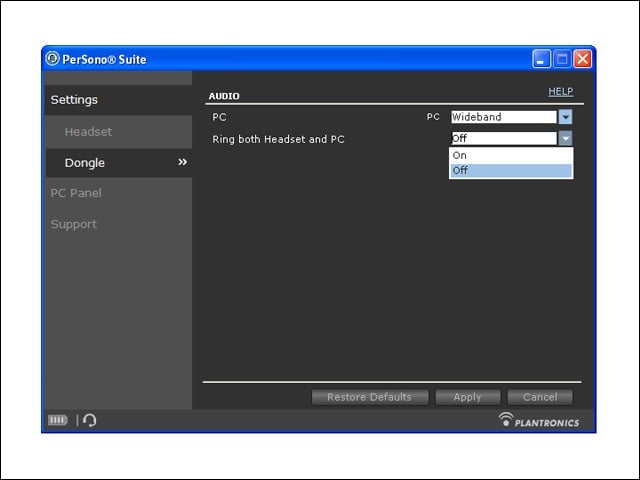Click the AUDIO section heading
The height and width of the screenshot is (480, 640).
click(224, 96)
